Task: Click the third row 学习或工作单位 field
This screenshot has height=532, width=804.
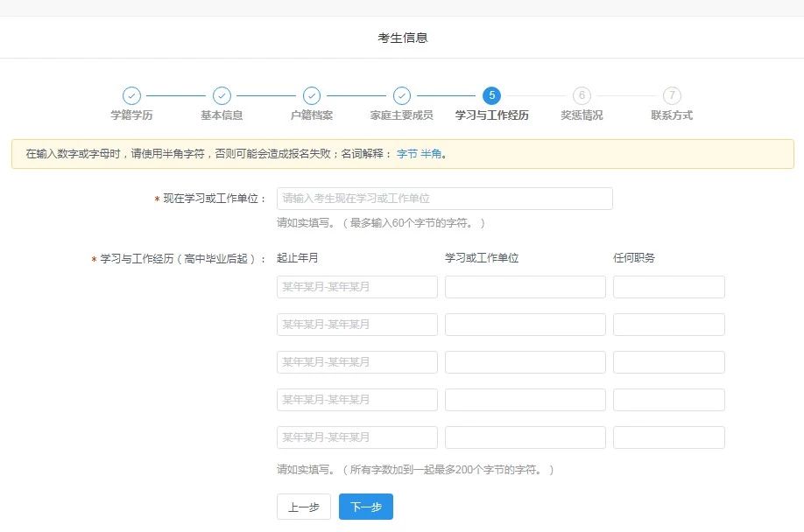Action: (525, 361)
